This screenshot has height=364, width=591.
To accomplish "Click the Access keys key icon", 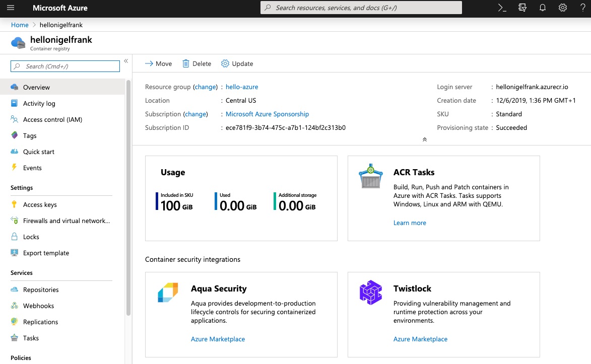I will [x=14, y=204].
